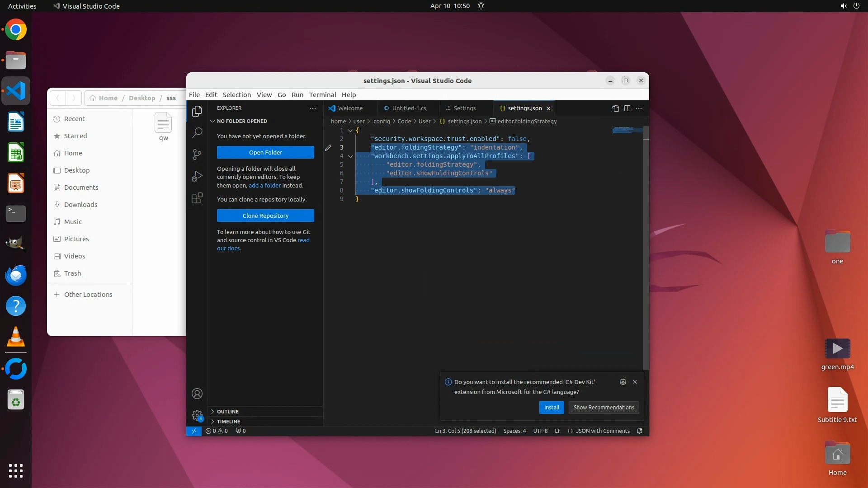The height and width of the screenshot is (488, 868).
Task: Expand the TIMELINE section
Action: 228,422
